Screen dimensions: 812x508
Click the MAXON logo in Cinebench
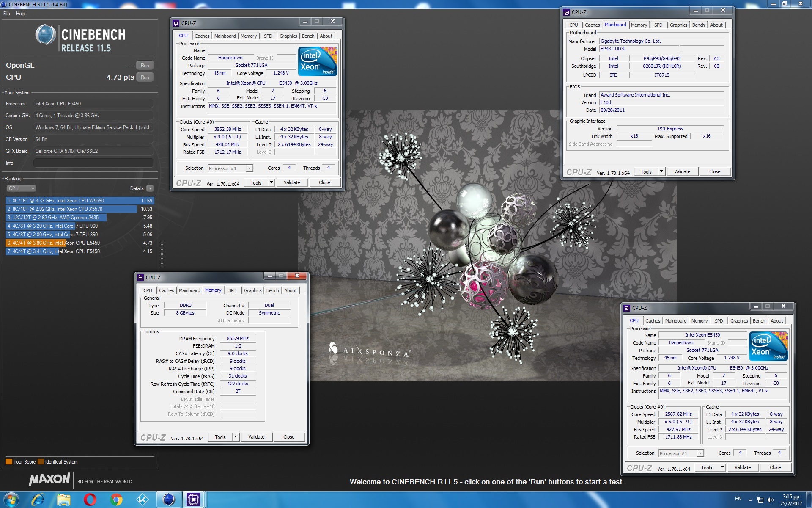(x=49, y=479)
